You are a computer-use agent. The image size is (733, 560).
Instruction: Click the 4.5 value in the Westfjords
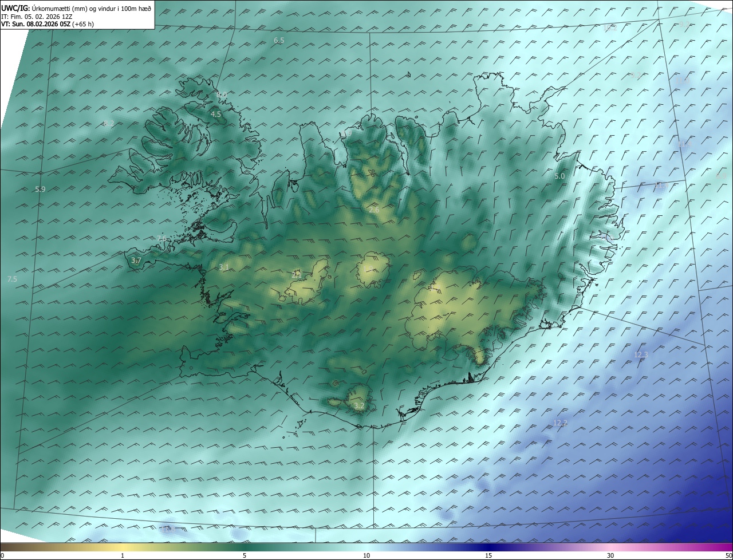(216, 115)
